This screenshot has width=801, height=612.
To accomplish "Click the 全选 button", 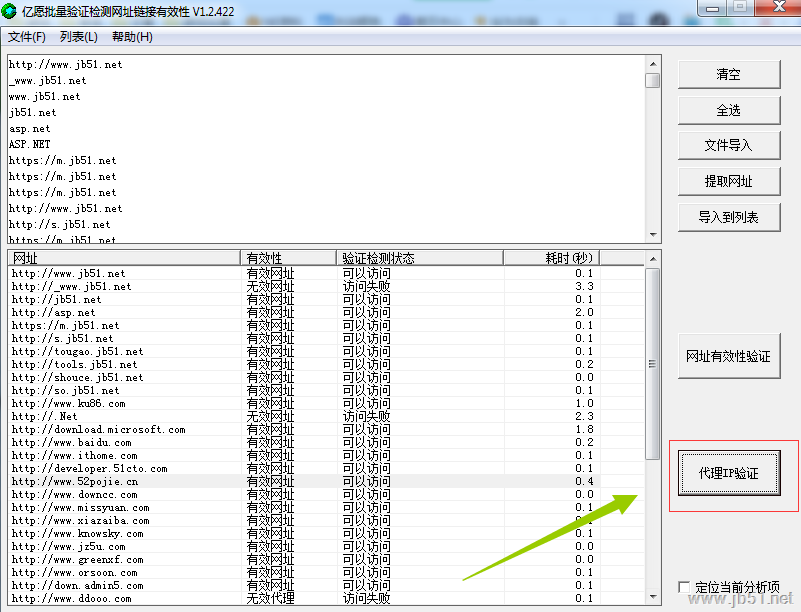I will tap(728, 110).
